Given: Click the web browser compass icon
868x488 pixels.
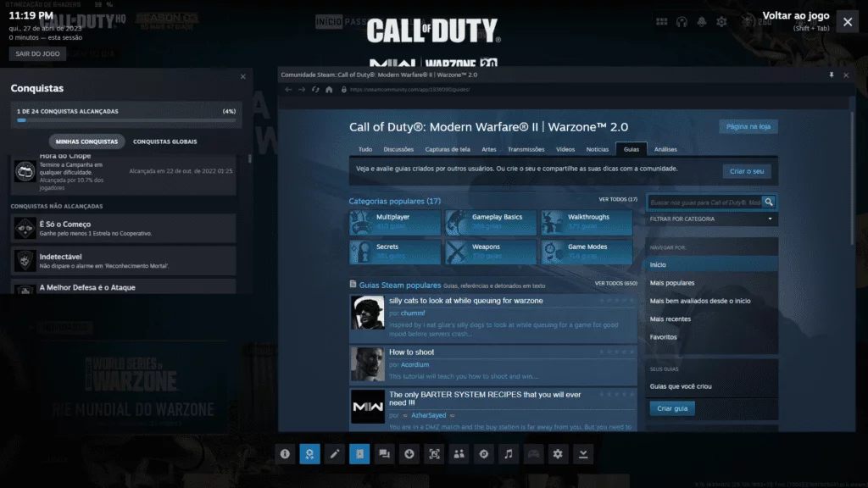Looking at the screenshot, I should 483,454.
